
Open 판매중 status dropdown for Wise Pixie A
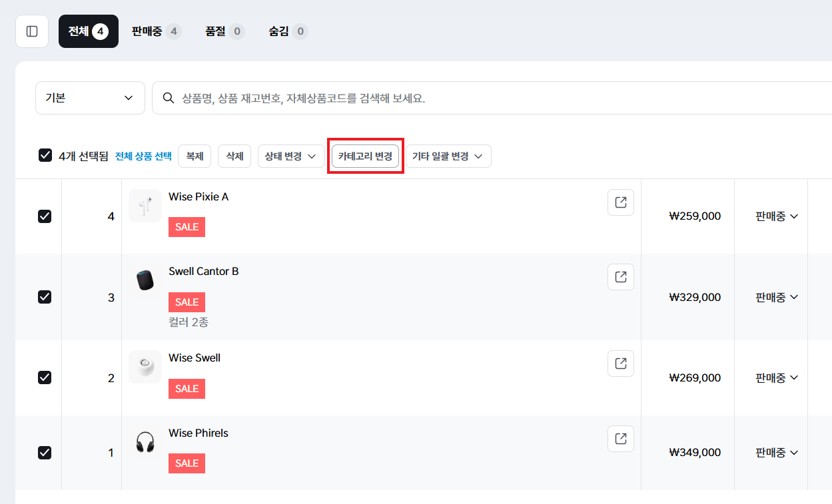(x=777, y=216)
